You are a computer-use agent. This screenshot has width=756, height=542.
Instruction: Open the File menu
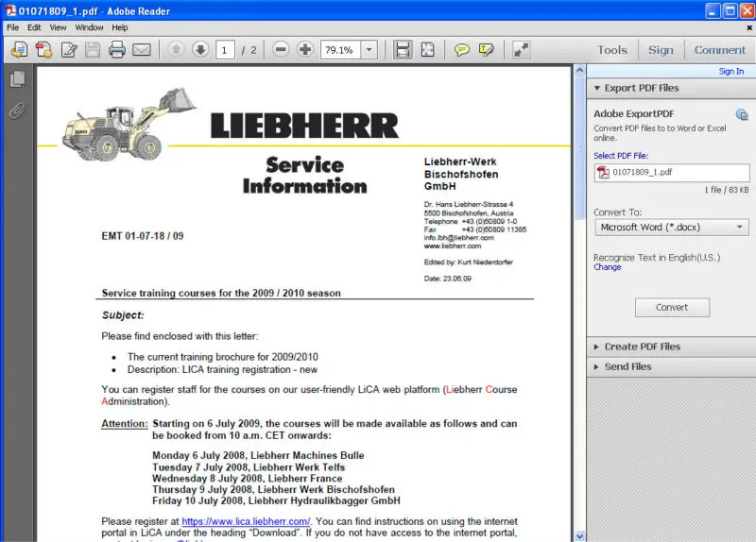click(x=13, y=27)
